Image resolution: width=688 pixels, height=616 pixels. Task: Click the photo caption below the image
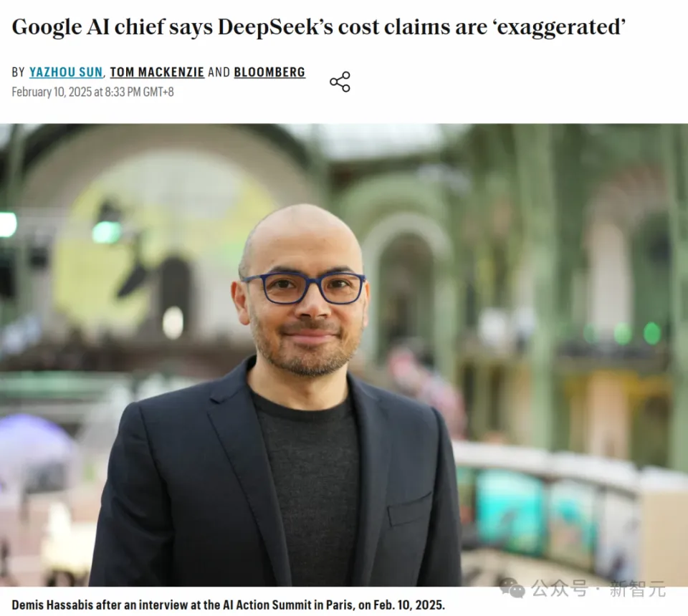(x=228, y=605)
